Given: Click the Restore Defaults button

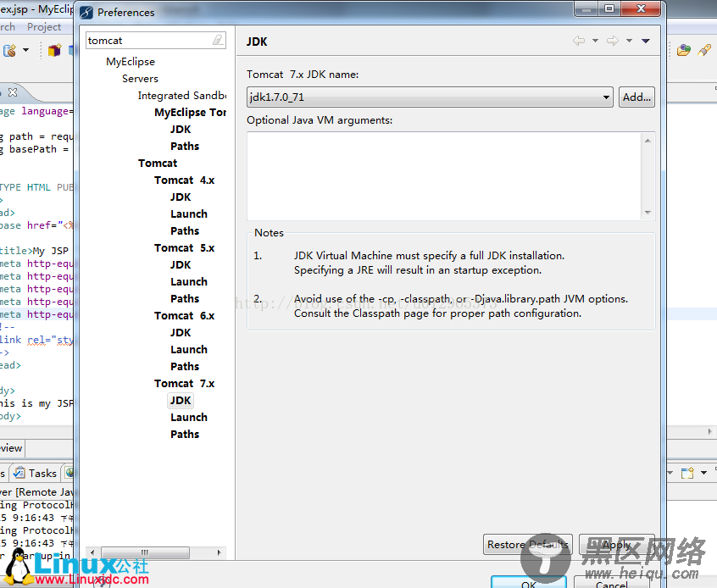Looking at the screenshot, I should click(x=528, y=545).
